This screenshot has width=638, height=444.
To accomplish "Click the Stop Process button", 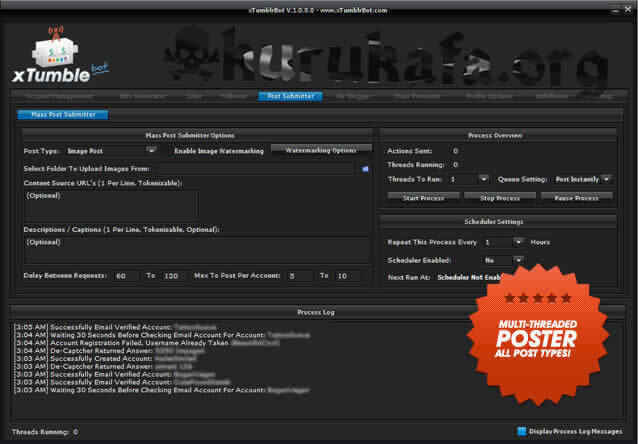I will [499, 198].
